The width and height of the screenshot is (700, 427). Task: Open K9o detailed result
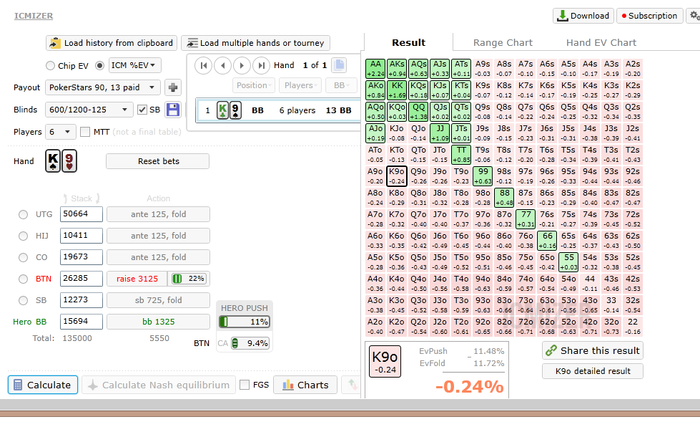593,371
